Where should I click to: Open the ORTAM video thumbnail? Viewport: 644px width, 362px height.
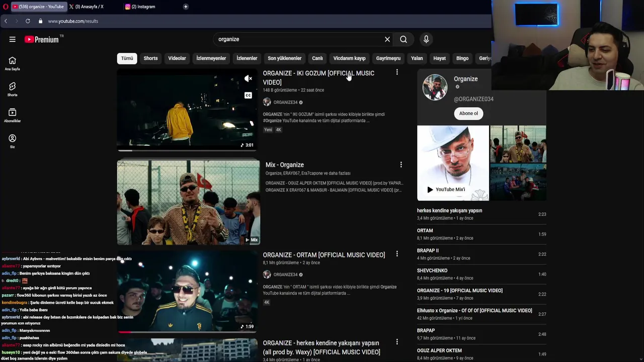point(187,292)
